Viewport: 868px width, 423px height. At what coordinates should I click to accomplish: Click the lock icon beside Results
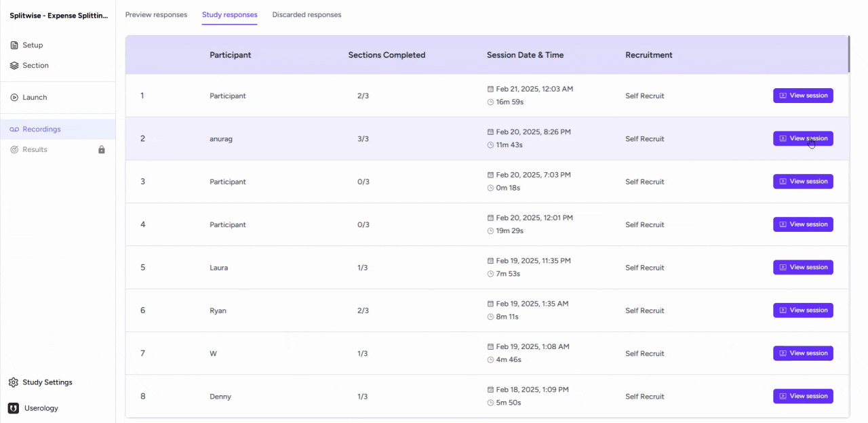coord(101,149)
